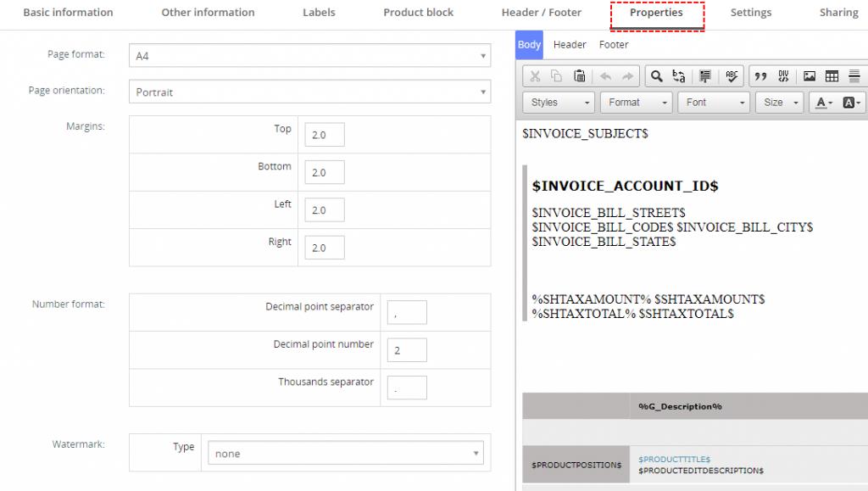Click the Top margin input field
868x491 pixels.
click(325, 135)
